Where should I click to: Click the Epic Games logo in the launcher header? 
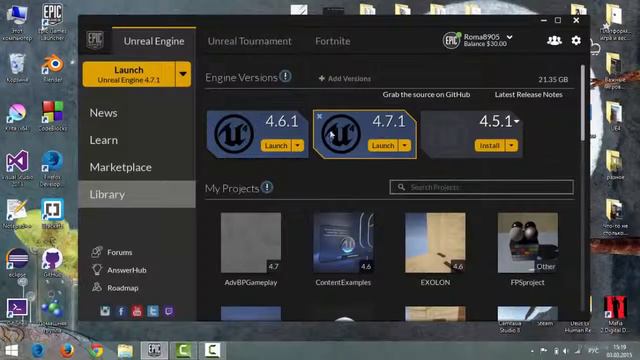tap(95, 40)
